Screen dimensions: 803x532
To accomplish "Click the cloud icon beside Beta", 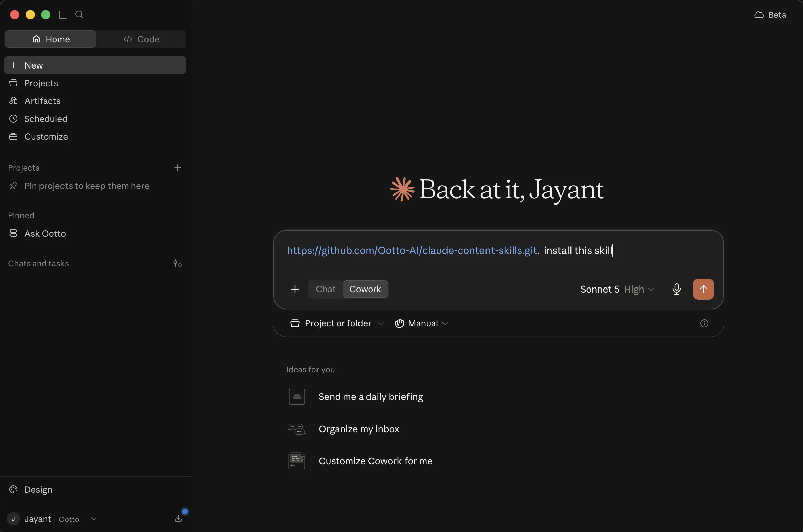I will (x=759, y=15).
